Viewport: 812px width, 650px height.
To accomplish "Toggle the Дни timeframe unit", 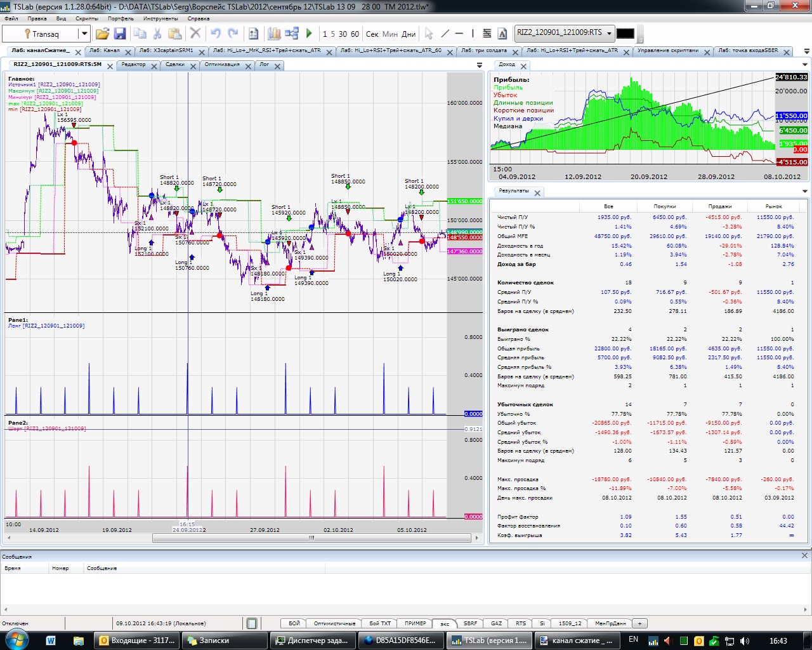I will (409, 34).
